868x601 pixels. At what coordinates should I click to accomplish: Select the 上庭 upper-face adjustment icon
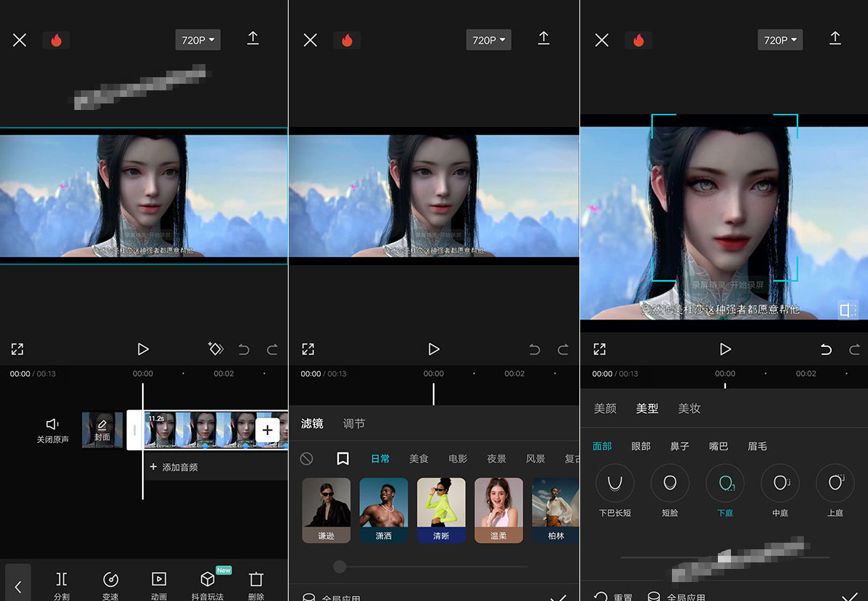[x=834, y=483]
